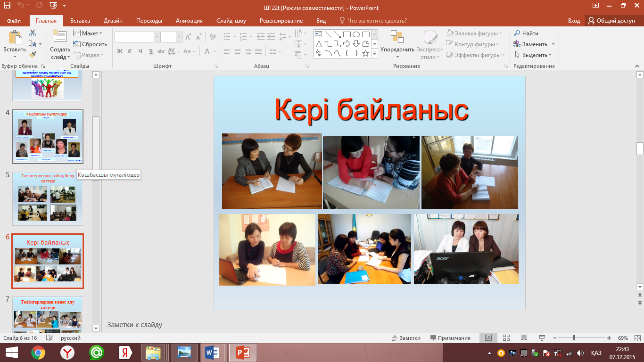The image size is (644, 362).
Task: Click the Что вы хотите сделать search box
Action: (373, 21)
